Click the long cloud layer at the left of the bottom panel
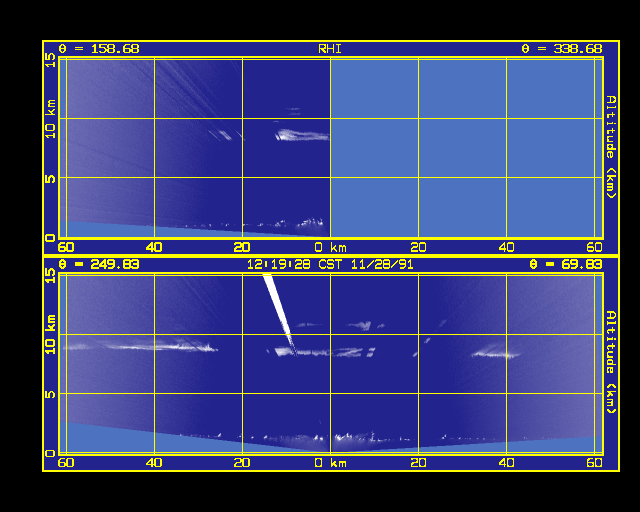The width and height of the screenshot is (640, 512). (x=142, y=347)
